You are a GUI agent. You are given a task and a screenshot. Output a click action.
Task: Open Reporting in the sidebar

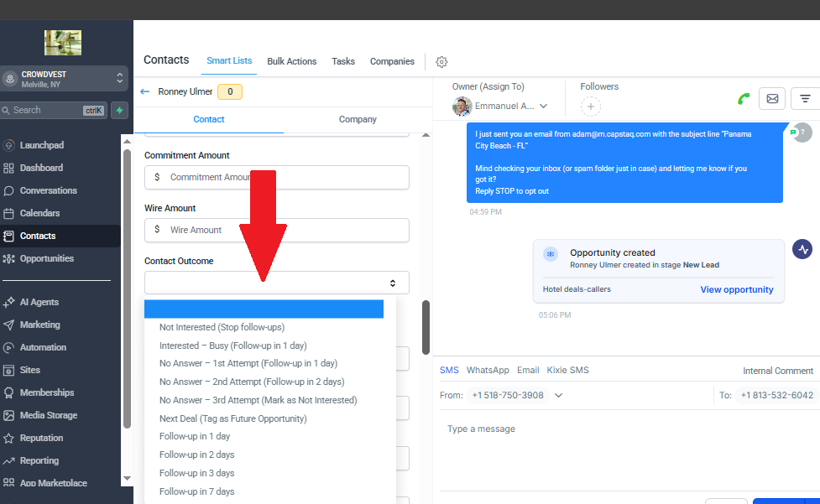(x=39, y=460)
